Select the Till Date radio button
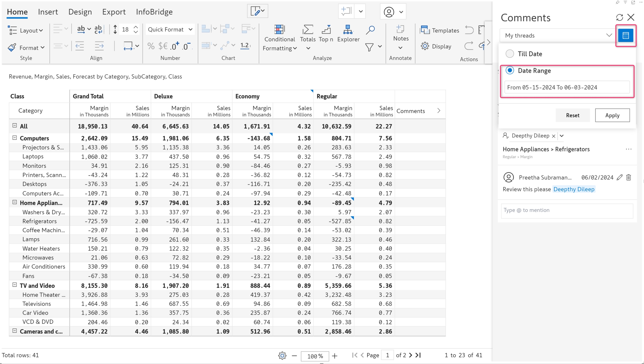Viewport: 644px width, 364px height. coord(510,54)
